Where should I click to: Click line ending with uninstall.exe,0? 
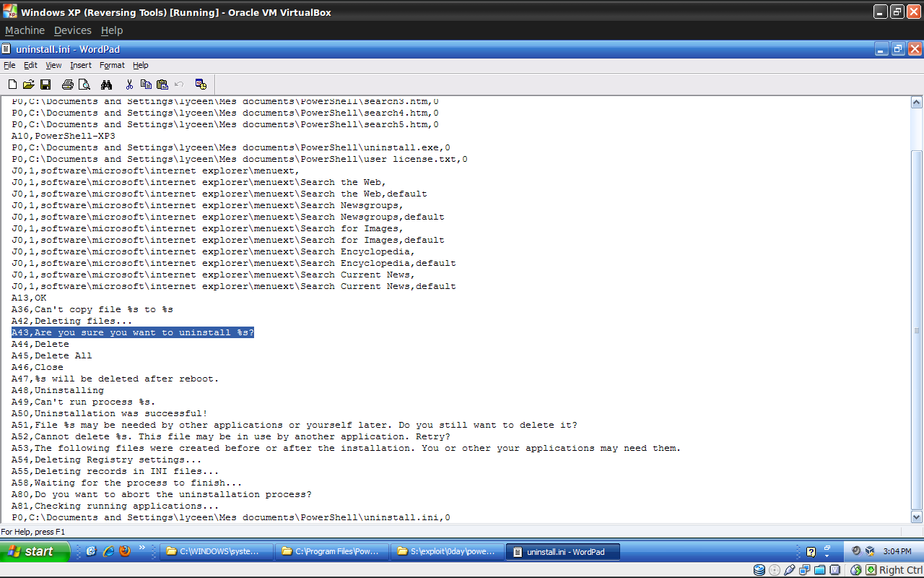click(x=231, y=147)
